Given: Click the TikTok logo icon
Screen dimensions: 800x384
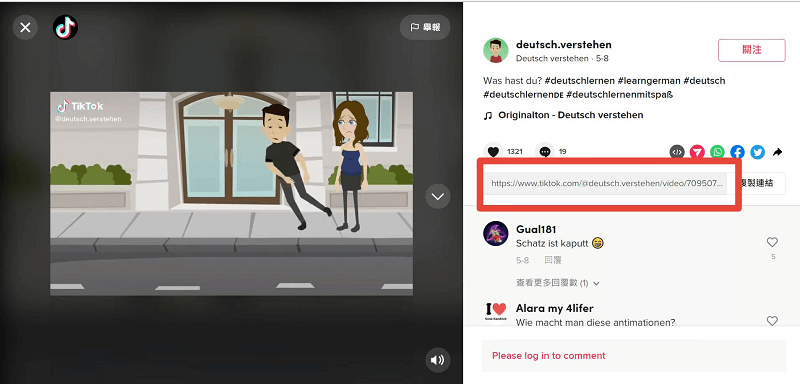Looking at the screenshot, I should (66, 28).
